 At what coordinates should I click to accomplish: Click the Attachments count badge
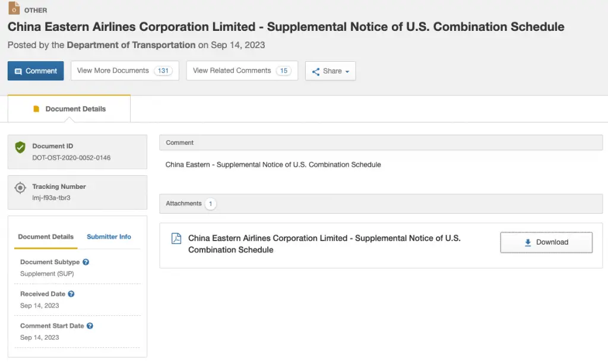[x=211, y=204]
